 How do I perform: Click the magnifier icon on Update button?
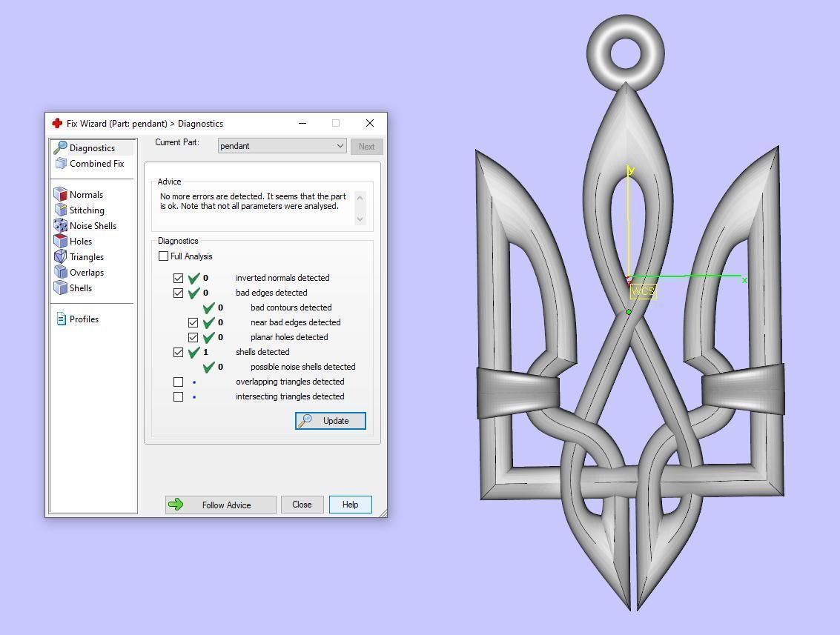305,420
